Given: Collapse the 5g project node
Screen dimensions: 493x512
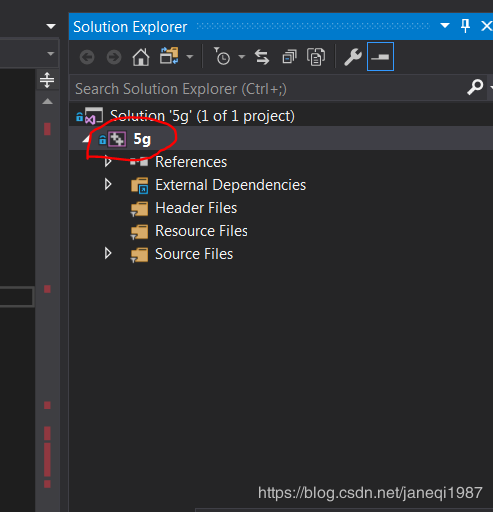Looking at the screenshot, I should click(87, 139).
